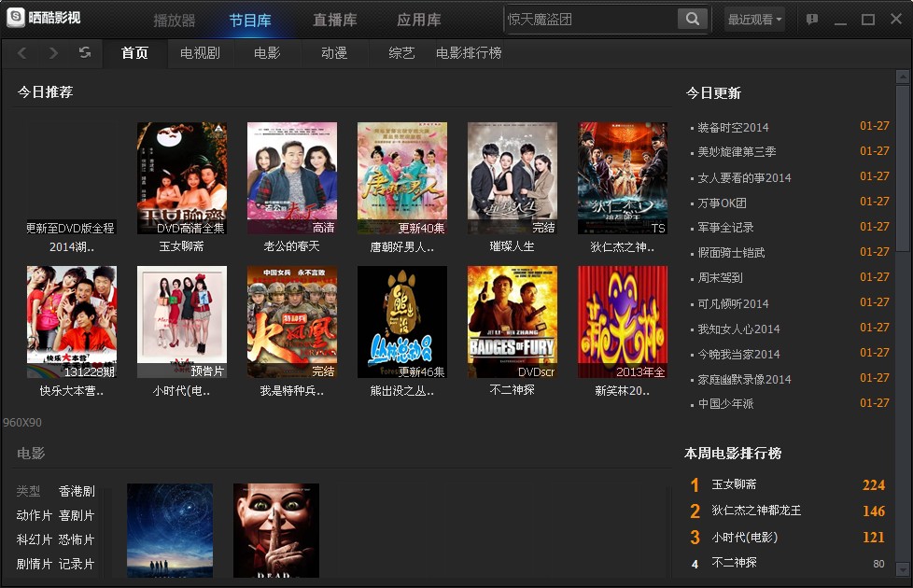Open the 璀璨人生 poster
This screenshot has width=913, height=588.
point(512,178)
